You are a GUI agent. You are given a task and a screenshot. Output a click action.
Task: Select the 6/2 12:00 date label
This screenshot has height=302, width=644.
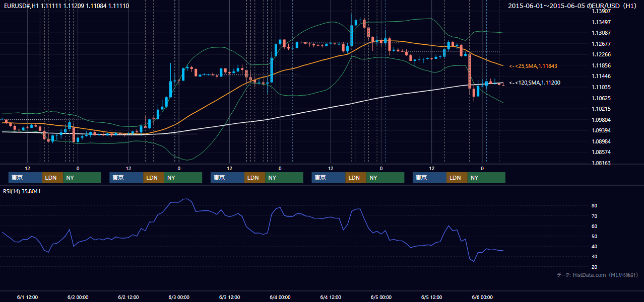[x=128, y=297]
